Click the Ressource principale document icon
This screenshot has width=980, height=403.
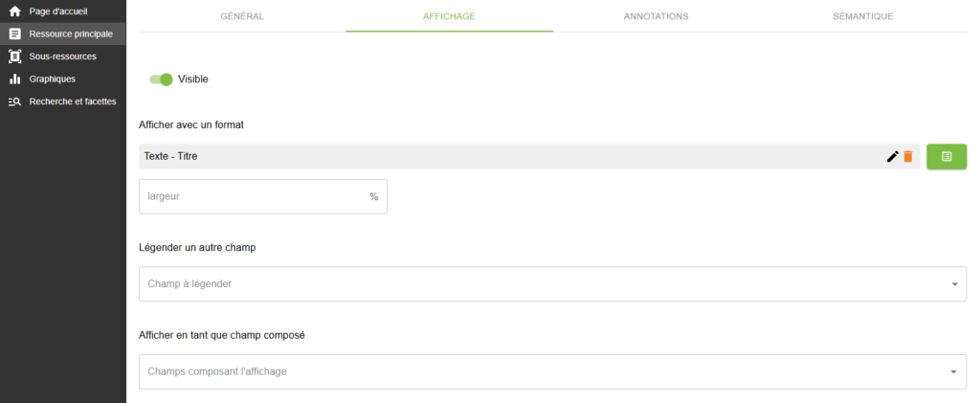(x=15, y=34)
